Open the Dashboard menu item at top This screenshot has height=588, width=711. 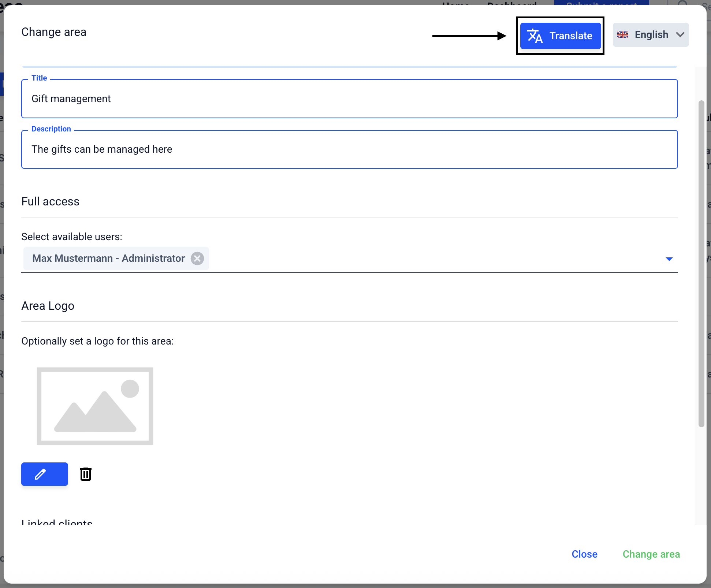tap(512, 3)
